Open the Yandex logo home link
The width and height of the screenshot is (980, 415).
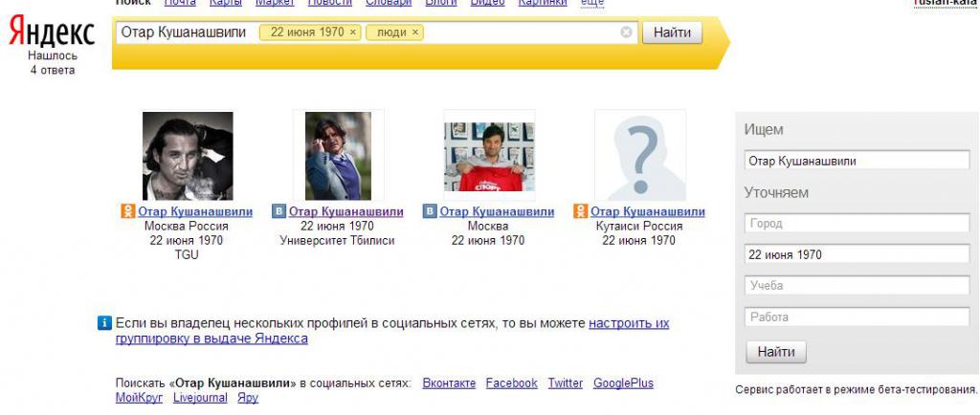coord(52,32)
